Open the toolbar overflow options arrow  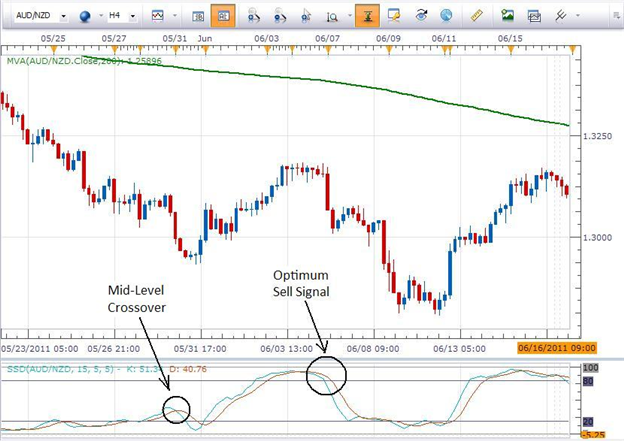[616, 16]
